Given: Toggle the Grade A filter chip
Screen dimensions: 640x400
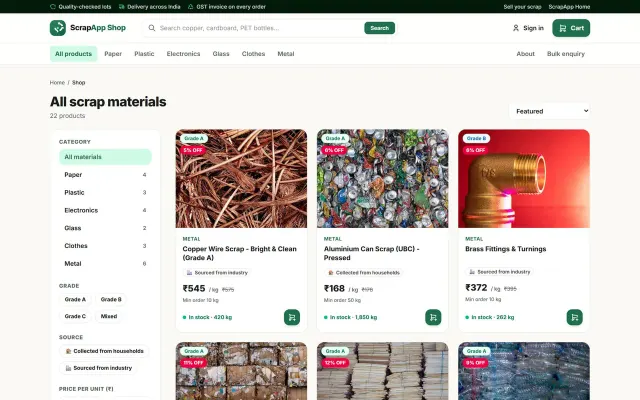Looking at the screenshot, I should (x=75, y=299).
